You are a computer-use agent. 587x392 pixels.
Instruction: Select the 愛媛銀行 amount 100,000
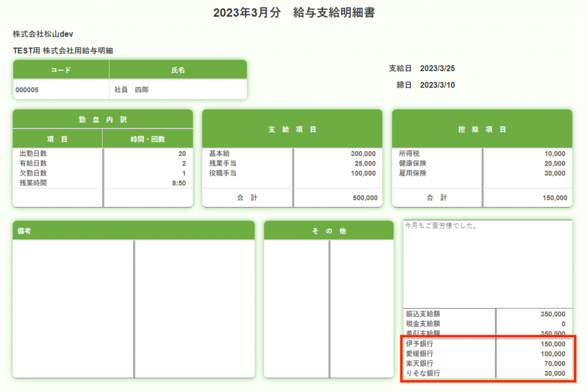coord(553,354)
